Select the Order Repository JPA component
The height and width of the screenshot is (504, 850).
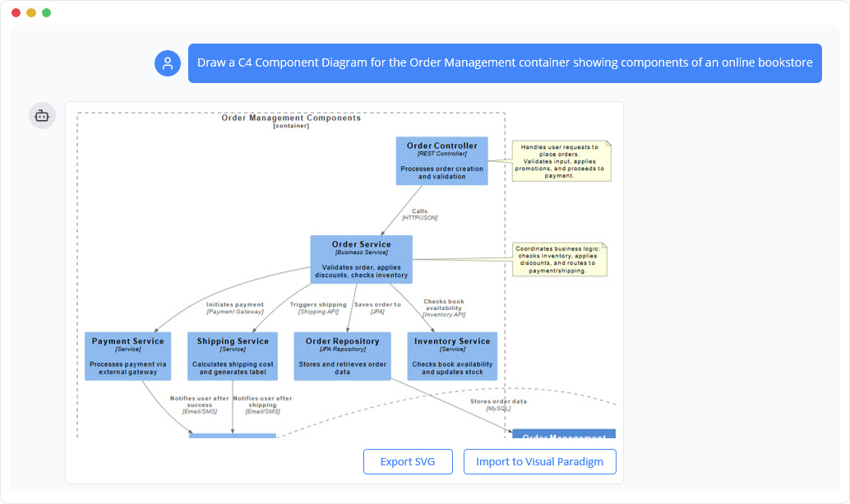tap(342, 355)
